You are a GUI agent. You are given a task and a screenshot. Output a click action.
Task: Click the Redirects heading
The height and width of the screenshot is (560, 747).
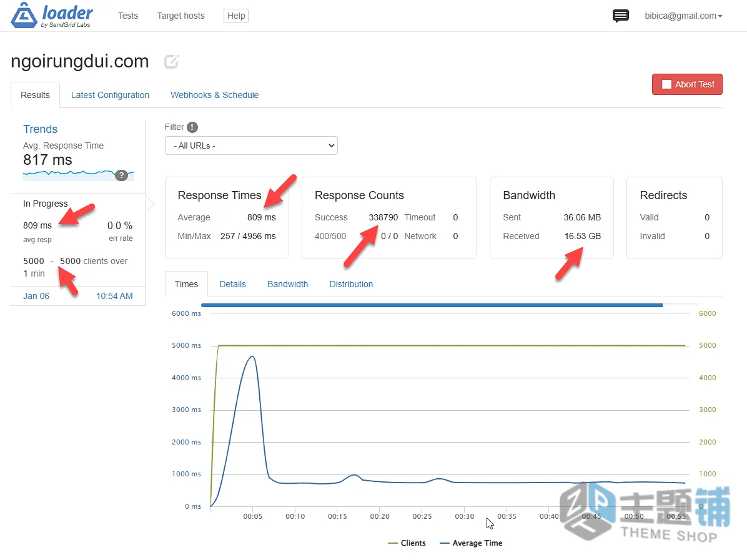[x=663, y=195]
